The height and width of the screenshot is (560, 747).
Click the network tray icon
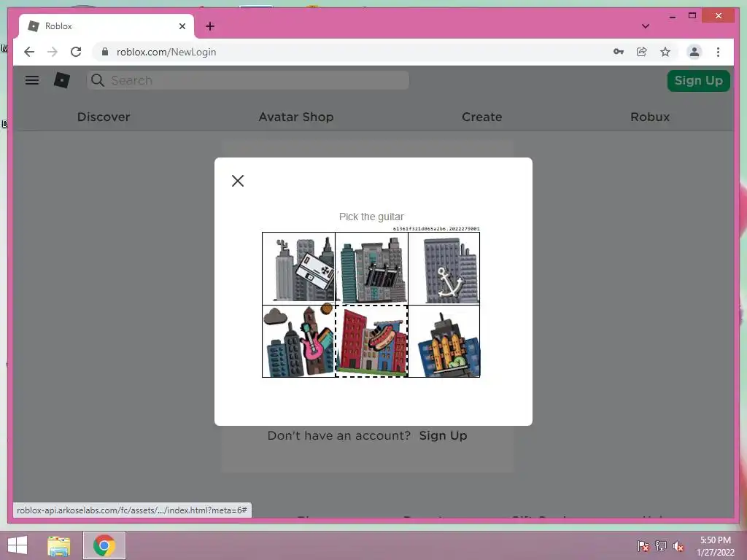point(661,545)
